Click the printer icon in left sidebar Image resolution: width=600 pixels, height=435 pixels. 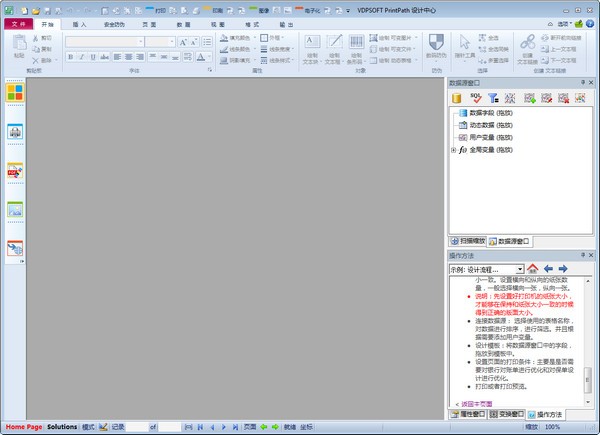pos(15,132)
